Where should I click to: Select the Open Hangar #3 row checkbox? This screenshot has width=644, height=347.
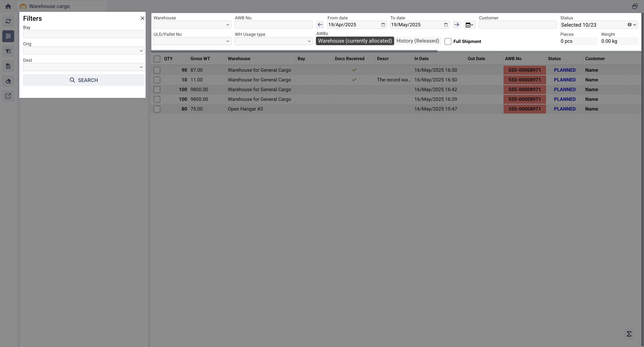pyautogui.click(x=157, y=109)
